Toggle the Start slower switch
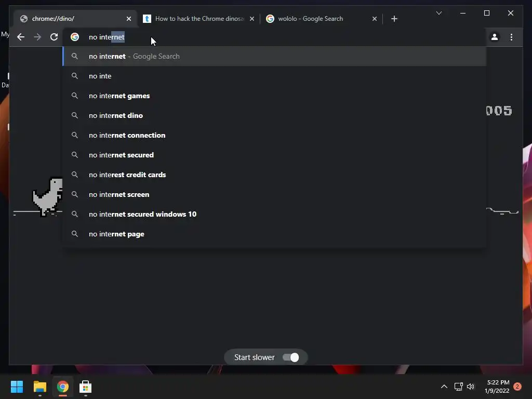This screenshot has width=532, height=399. click(291, 357)
